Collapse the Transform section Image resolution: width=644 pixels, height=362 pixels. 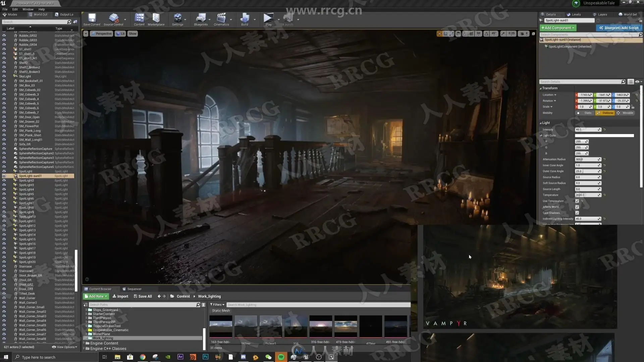tap(541, 88)
